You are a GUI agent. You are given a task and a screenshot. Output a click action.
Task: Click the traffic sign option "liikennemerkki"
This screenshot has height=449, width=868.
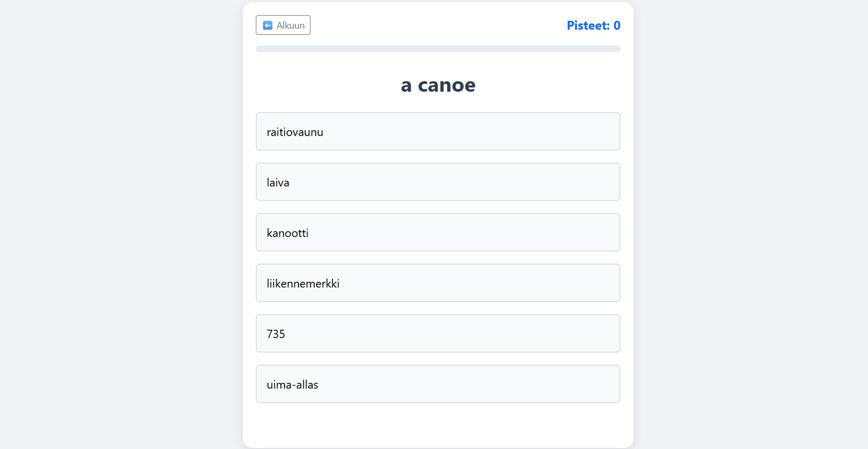pos(438,283)
